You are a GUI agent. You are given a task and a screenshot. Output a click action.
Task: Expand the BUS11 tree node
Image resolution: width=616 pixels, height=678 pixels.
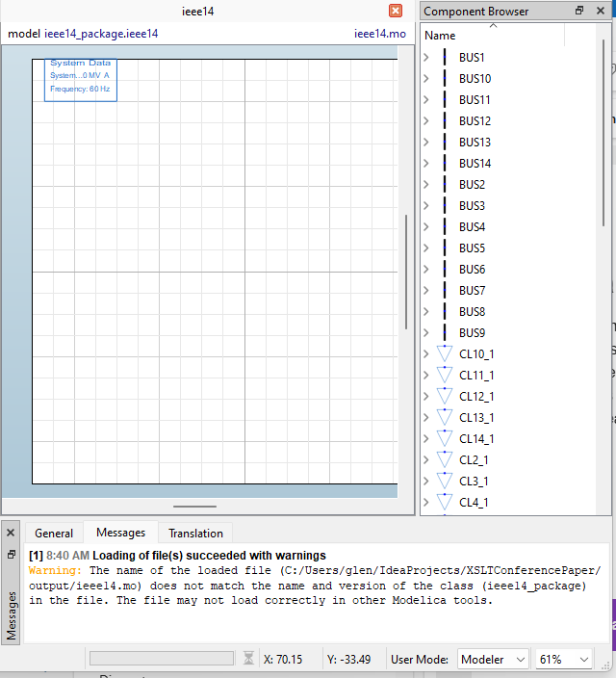pyautogui.click(x=426, y=100)
